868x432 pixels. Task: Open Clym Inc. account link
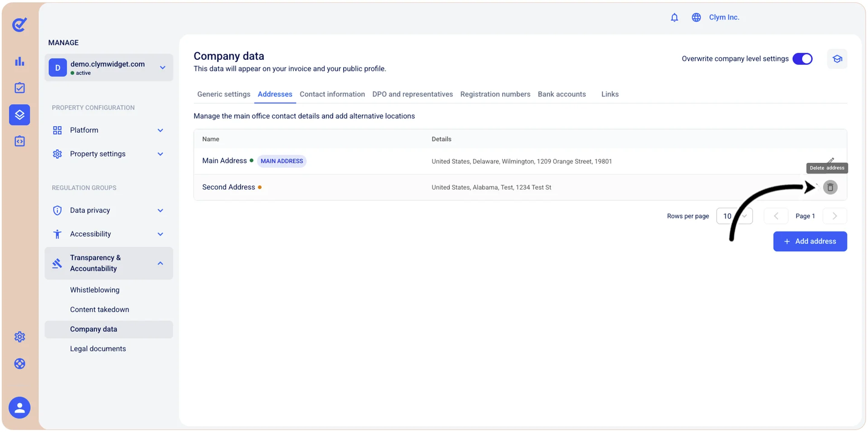click(724, 17)
